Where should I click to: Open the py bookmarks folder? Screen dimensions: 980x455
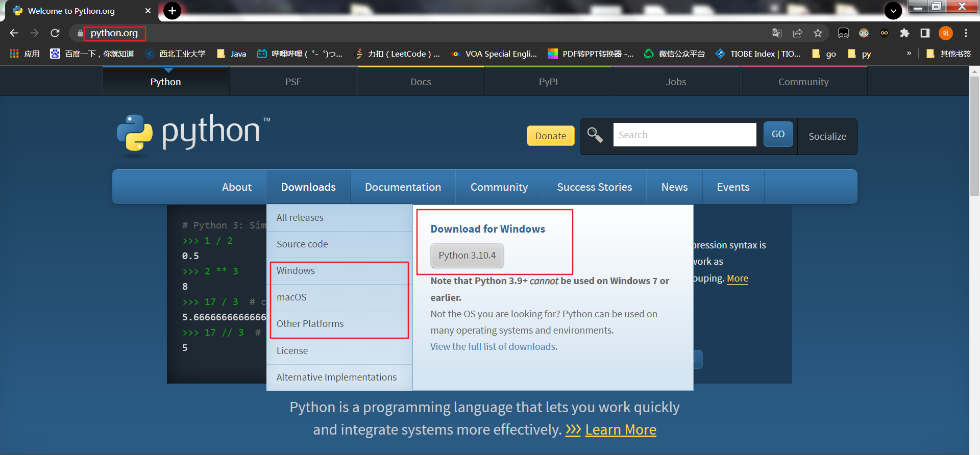(x=860, y=54)
